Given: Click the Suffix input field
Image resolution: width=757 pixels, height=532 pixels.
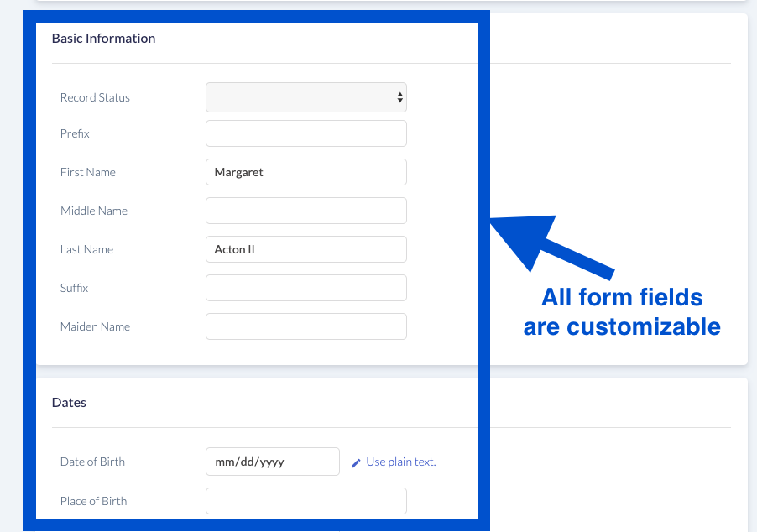Looking at the screenshot, I should click(x=306, y=287).
